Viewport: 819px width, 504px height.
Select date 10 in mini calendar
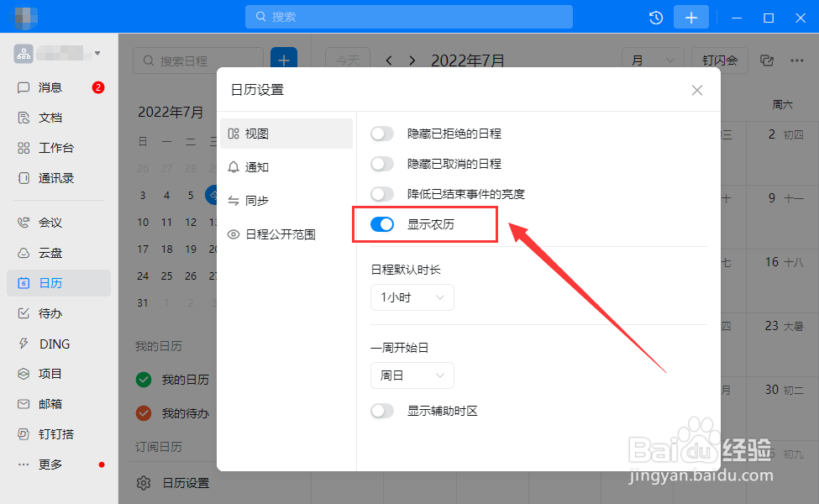[x=143, y=223]
